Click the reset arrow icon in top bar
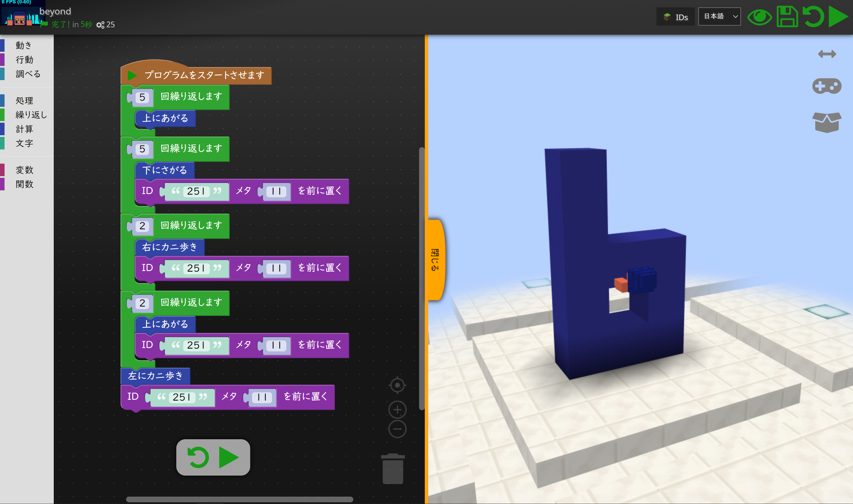Viewport: 853px width, 504px height. [x=813, y=16]
